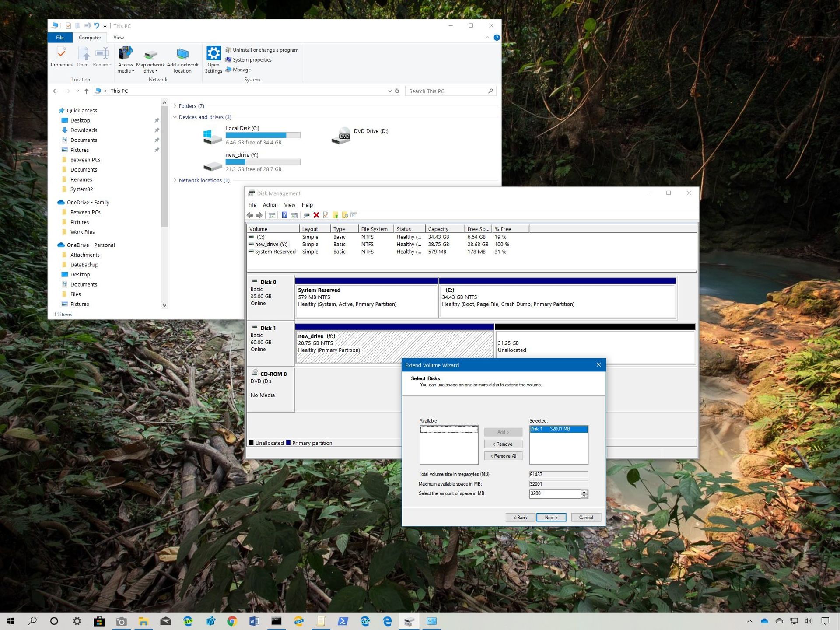Click the Delete (red X) toolbar icon
Screen dimensions: 840x630
pyautogui.click(x=316, y=215)
